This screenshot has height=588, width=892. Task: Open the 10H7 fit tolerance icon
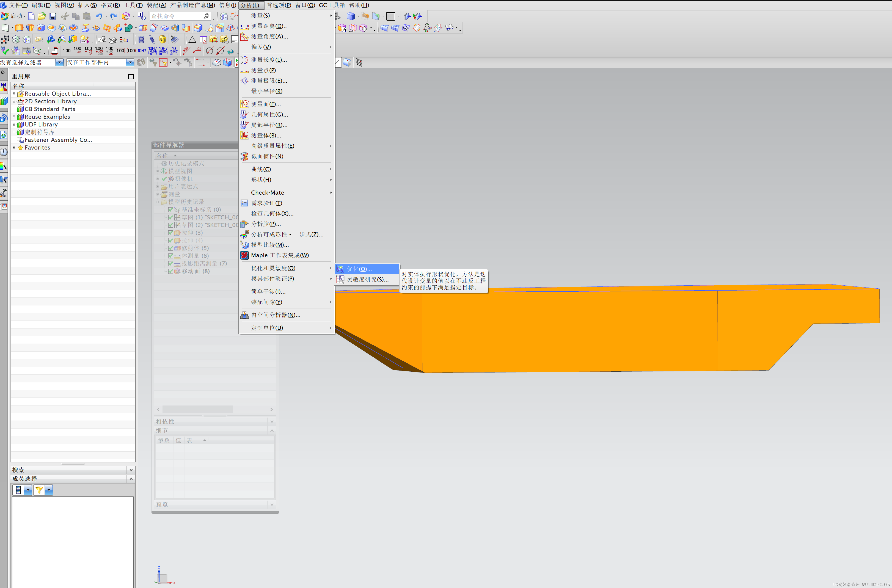pyautogui.click(x=142, y=51)
